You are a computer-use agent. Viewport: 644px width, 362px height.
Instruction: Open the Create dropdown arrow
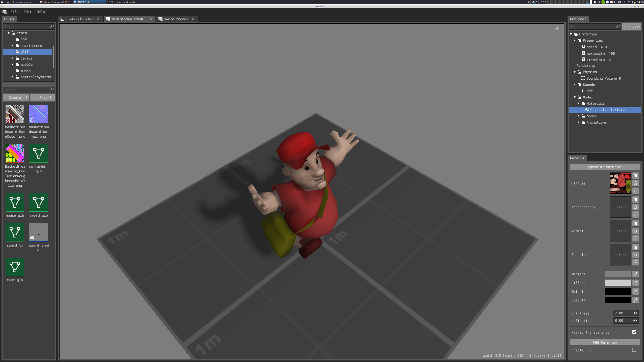tap(26, 97)
